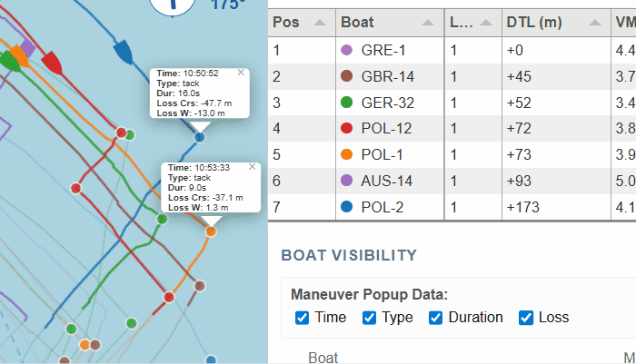Toggle the Loss popup data checkbox

[526, 318]
